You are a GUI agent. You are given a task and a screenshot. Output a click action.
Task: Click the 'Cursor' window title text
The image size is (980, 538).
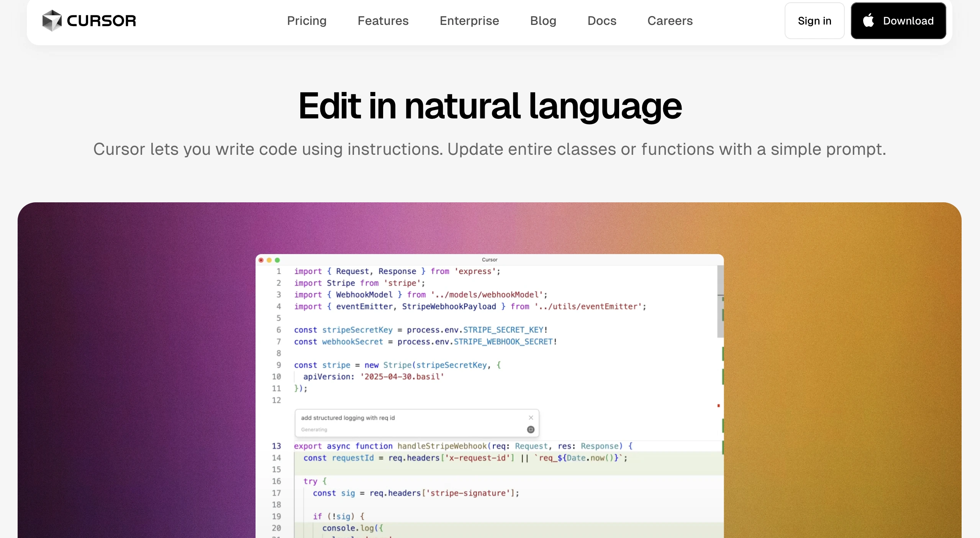point(490,260)
